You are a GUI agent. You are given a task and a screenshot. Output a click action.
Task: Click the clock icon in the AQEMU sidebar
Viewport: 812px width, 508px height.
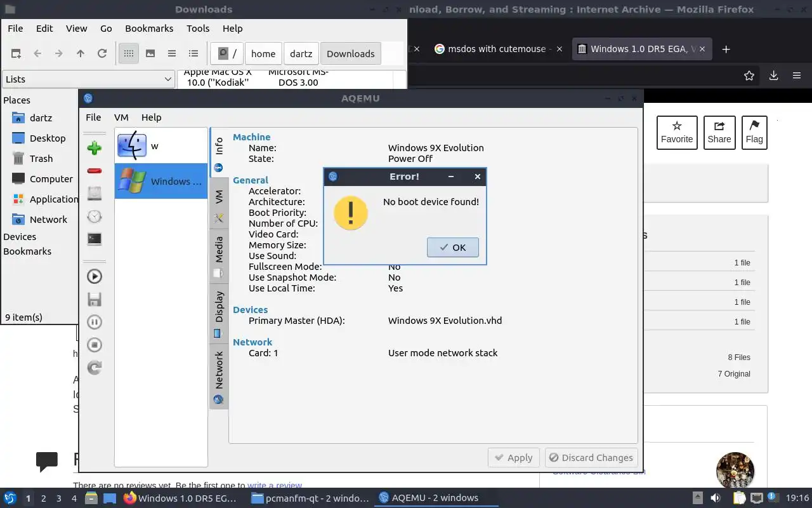(x=95, y=217)
